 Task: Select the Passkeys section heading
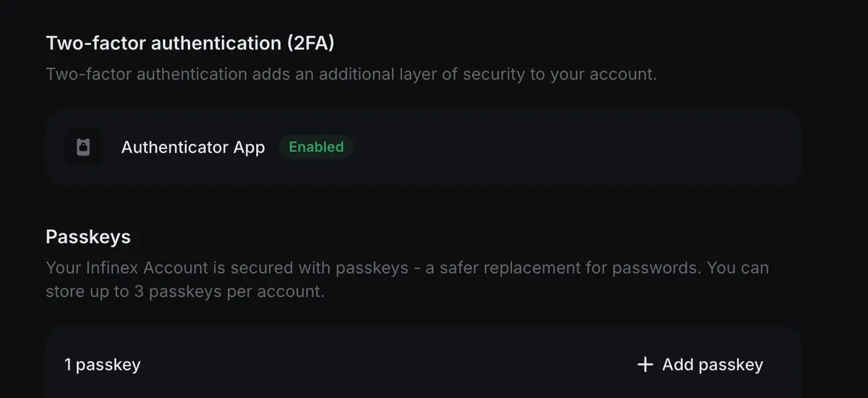pos(88,237)
